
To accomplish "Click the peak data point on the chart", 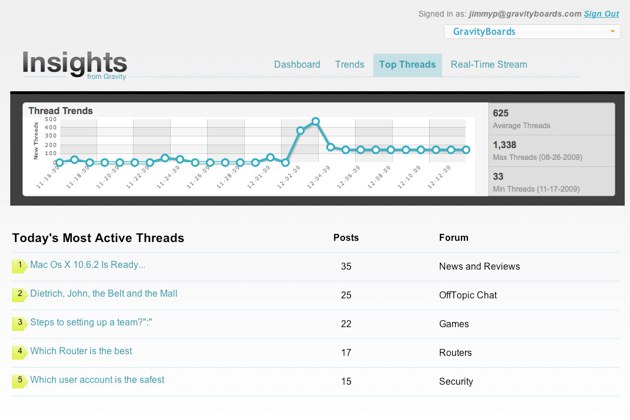I will [x=315, y=122].
